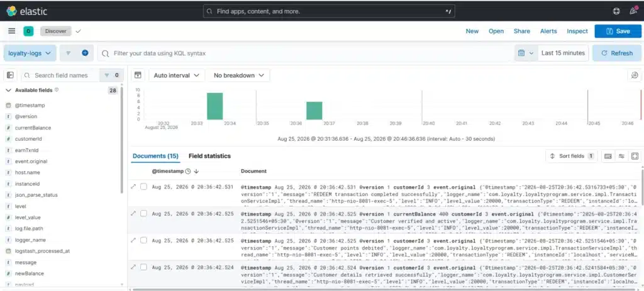The height and width of the screenshot is (291, 644).
Task: Expand the 20:36:42.531 document row
Action: tap(133, 186)
